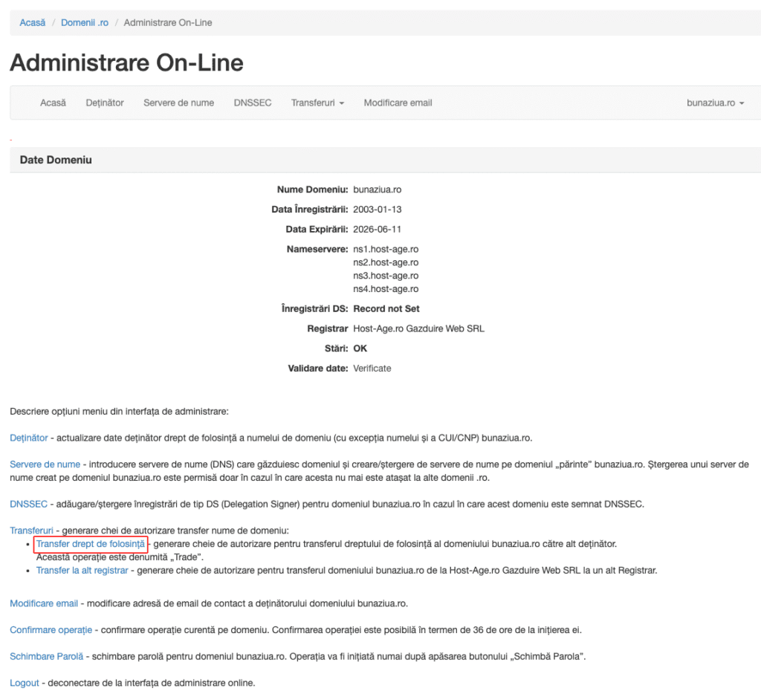Open the Transfer la alt registrar link
The height and width of the screenshot is (700, 761).
82,571
